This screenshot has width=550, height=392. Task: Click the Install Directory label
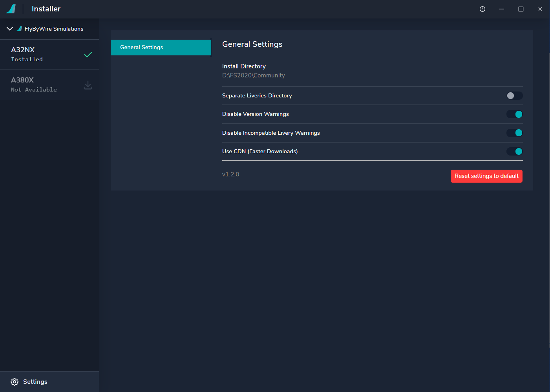pos(244,66)
